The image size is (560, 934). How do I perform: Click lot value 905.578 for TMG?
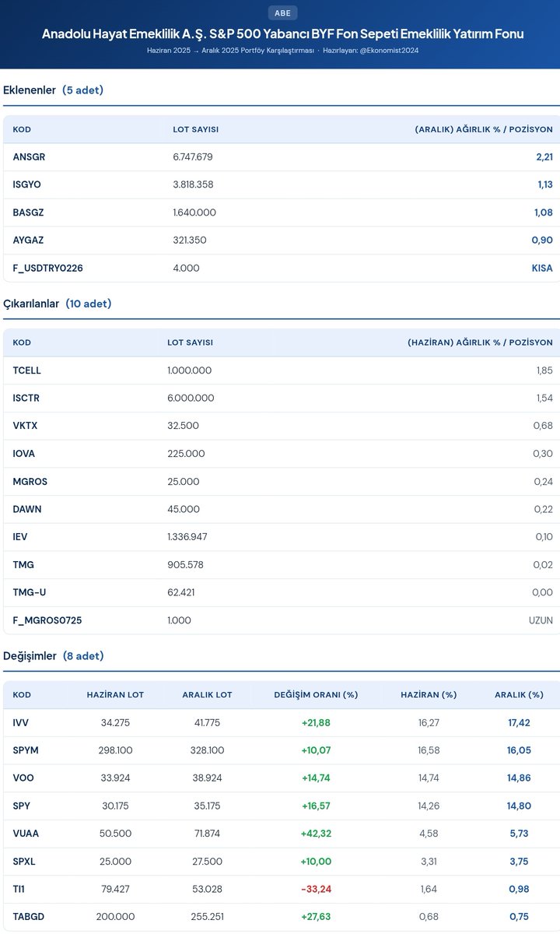185,565
